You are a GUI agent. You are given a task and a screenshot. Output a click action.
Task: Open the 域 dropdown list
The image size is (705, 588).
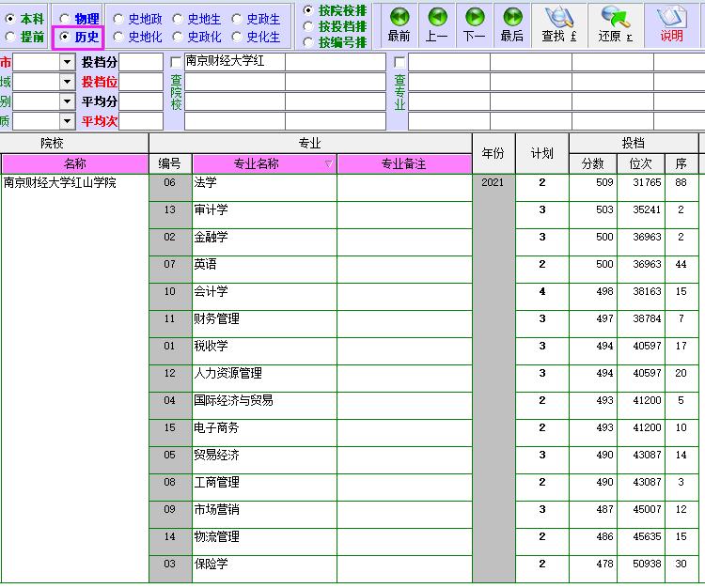(x=67, y=82)
